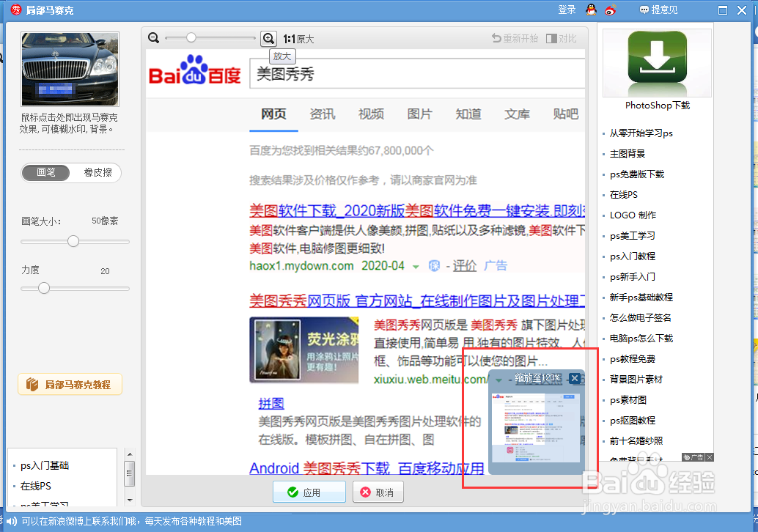758x532 pixels.
Task: Open the 电脑ps怎么下载 link
Action: coord(641,339)
